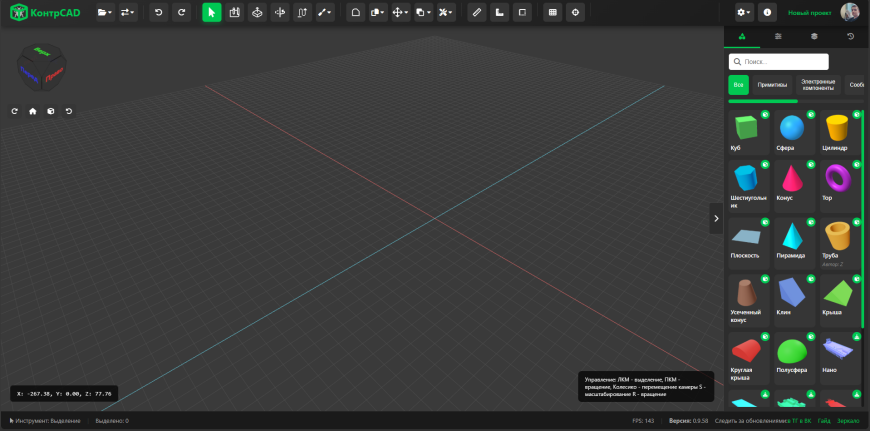Image resolution: width=870 pixels, height=431 pixels.
Task: Add the Куб shape
Action: coord(749,132)
